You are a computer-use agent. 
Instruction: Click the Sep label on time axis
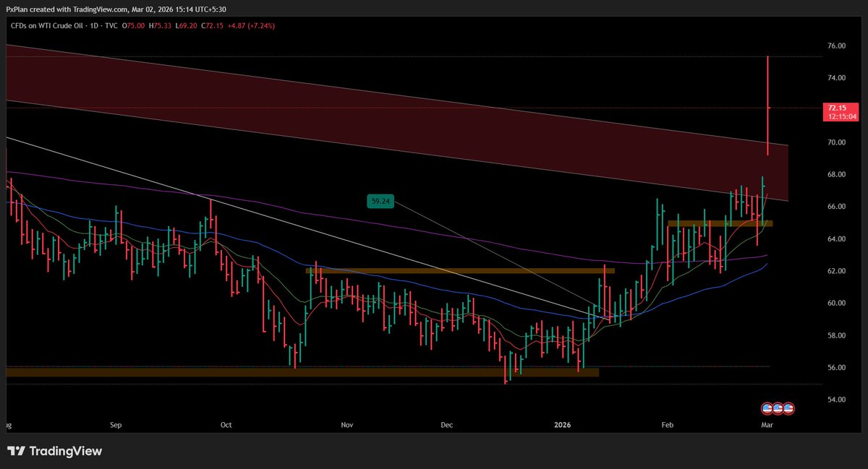(116, 426)
